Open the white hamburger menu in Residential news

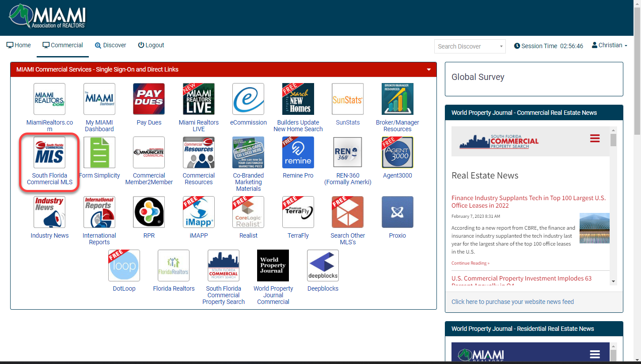pos(595,354)
